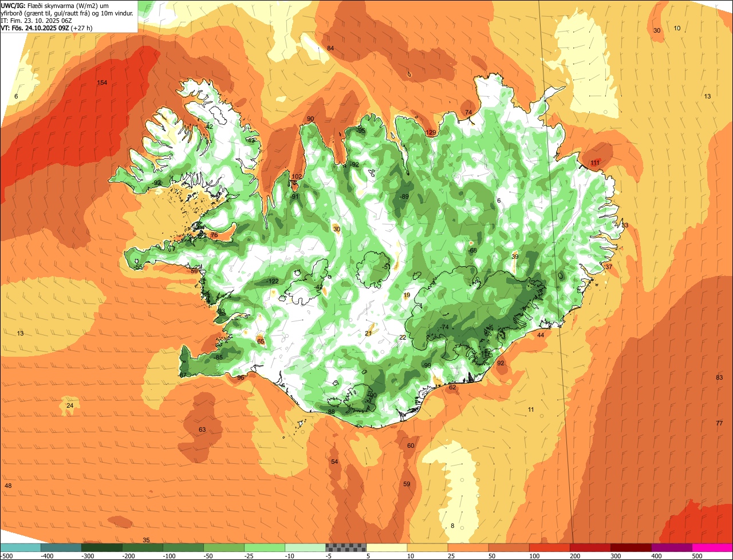Image resolution: width=733 pixels, height=560 pixels.
Task: Click the palest green -10 to -5 swatch
Action: pos(305,547)
